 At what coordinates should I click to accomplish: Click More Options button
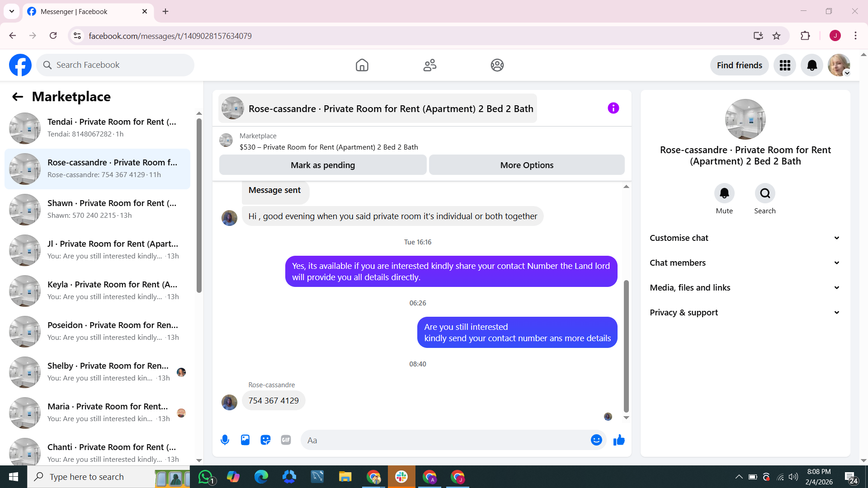(x=526, y=165)
